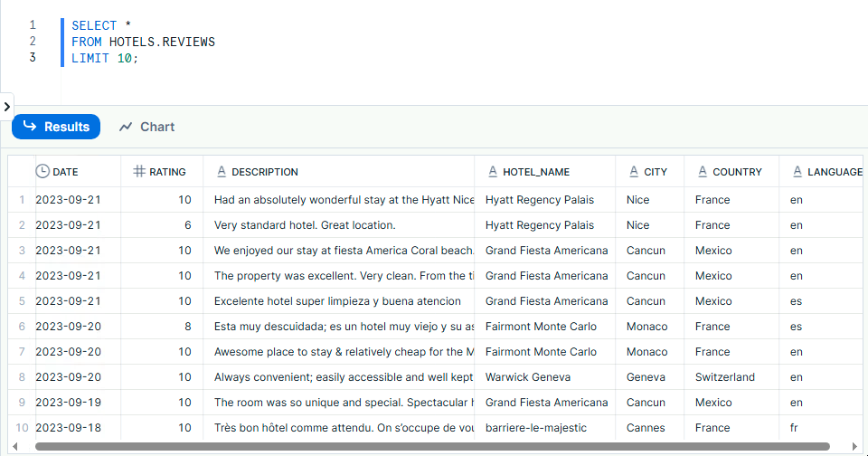
Task: Click the horizontal scrollbar under results table
Action: (x=432, y=446)
